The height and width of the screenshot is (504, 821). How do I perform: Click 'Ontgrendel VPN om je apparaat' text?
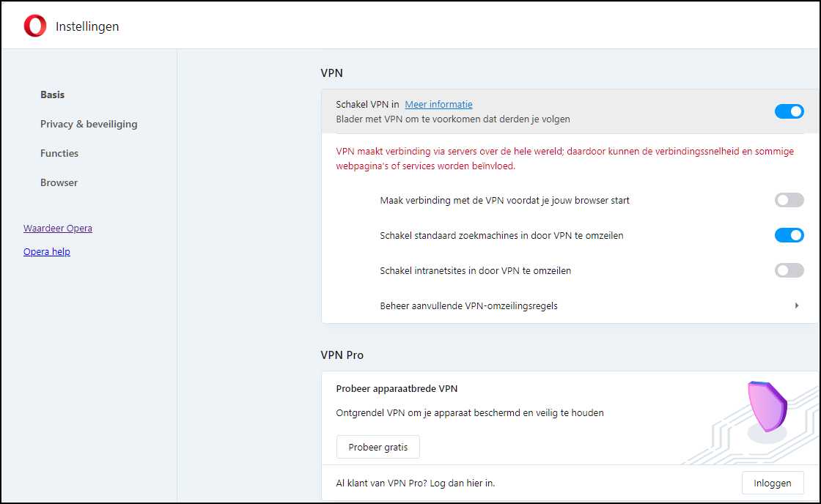point(470,413)
